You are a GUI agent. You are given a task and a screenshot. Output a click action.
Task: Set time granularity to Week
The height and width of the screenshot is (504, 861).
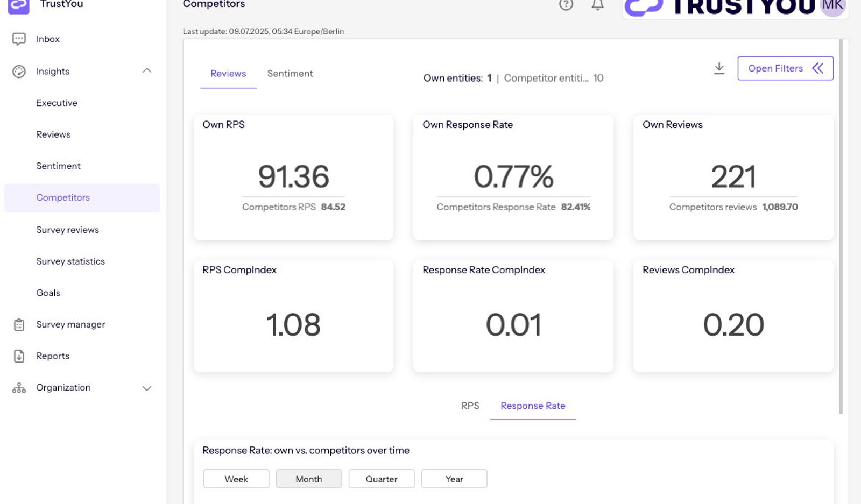tap(236, 479)
